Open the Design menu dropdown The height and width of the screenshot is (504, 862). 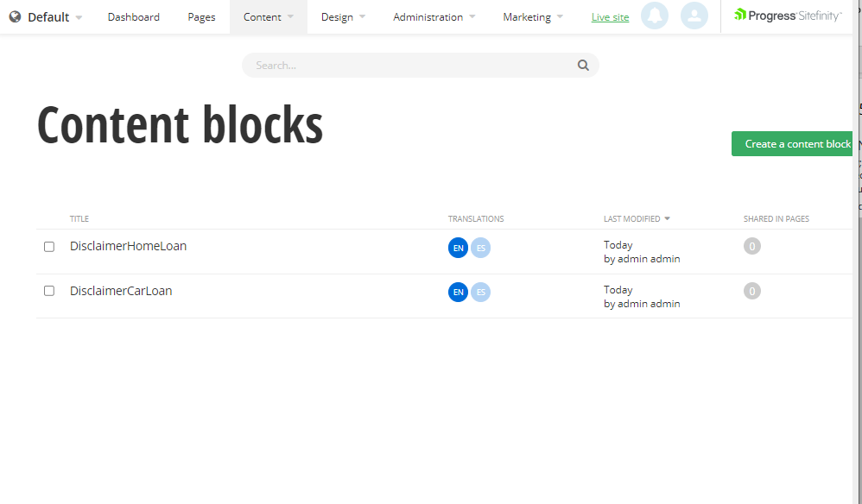pos(343,17)
